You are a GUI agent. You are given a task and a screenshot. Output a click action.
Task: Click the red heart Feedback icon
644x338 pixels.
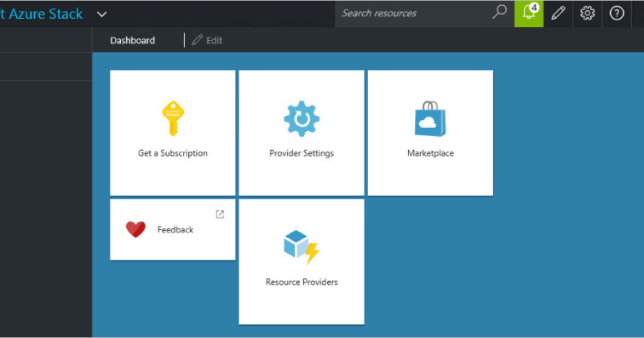[135, 230]
